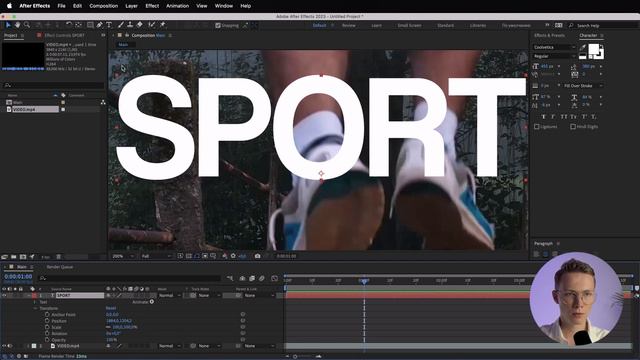This screenshot has width=640, height=360.
Task: Select the Clone Stamp tool
Action: click(x=130, y=25)
